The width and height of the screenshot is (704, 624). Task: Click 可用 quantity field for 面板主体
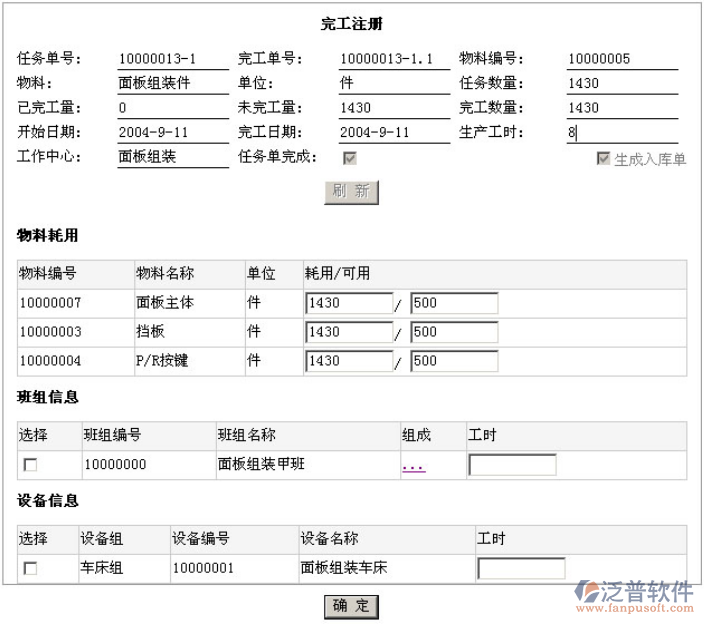pos(453,304)
